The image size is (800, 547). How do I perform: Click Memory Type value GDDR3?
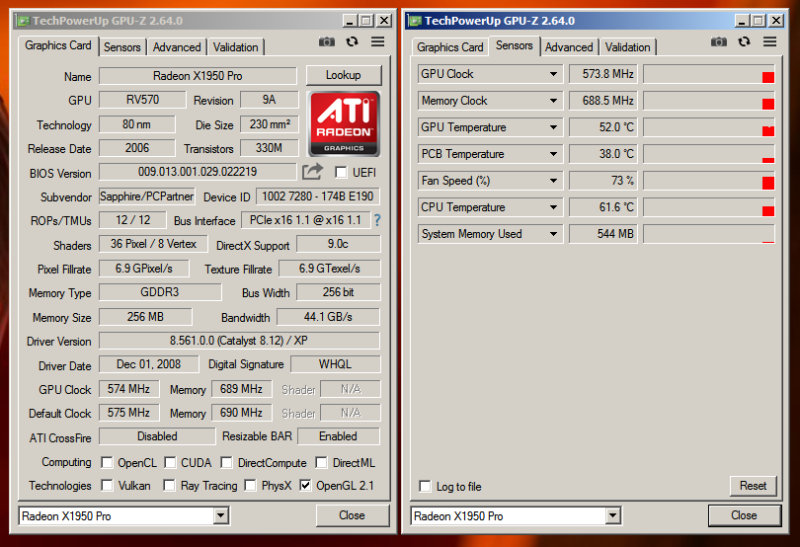[160, 292]
